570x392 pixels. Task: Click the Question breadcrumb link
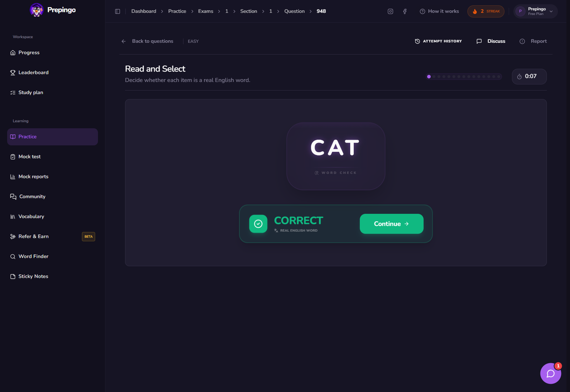[x=294, y=11]
